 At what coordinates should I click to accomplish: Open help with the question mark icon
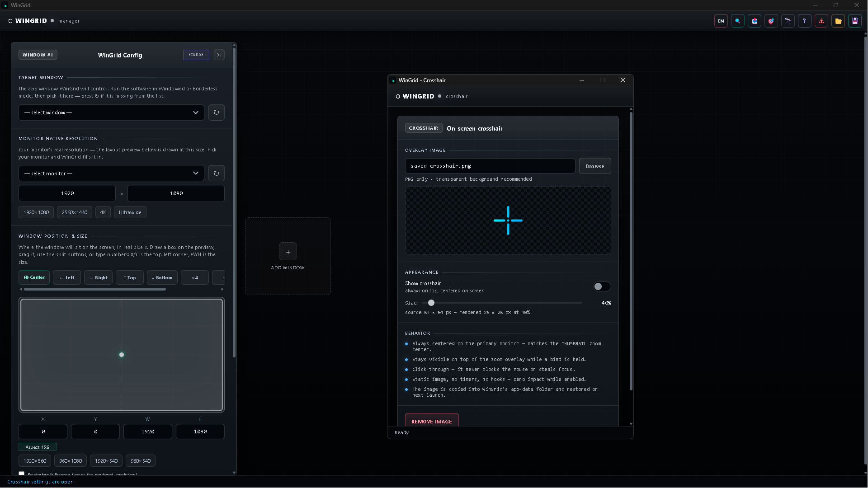point(805,21)
